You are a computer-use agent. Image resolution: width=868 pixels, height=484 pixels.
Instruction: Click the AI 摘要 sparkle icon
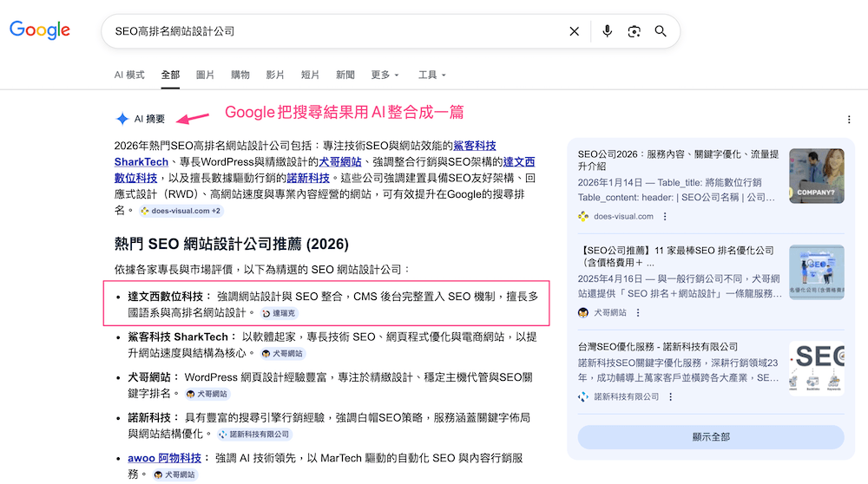[x=122, y=119]
